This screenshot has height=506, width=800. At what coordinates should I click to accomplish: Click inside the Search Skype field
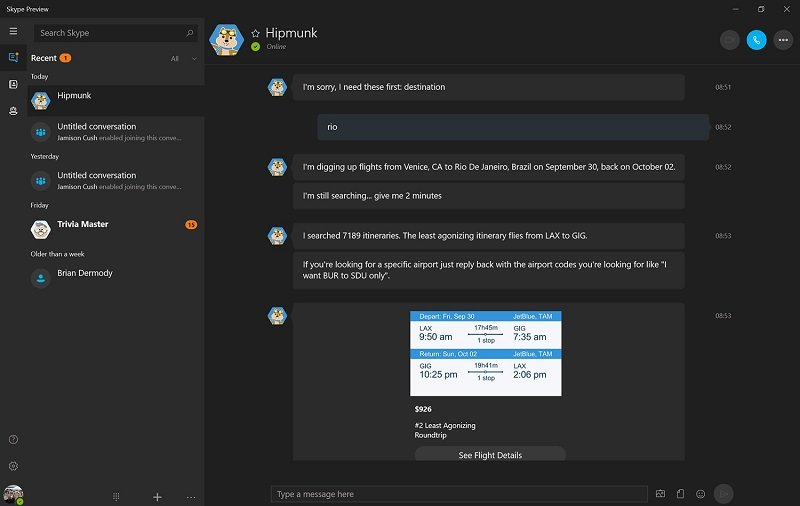pos(116,33)
